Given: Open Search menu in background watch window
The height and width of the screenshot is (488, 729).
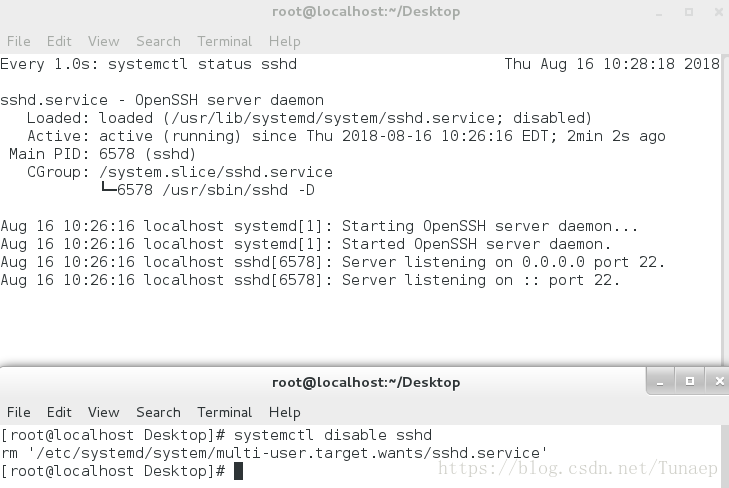Looking at the screenshot, I should 158,41.
